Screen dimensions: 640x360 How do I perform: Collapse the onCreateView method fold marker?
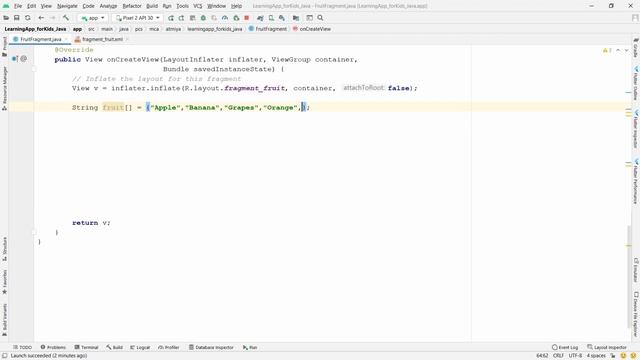coord(34,69)
